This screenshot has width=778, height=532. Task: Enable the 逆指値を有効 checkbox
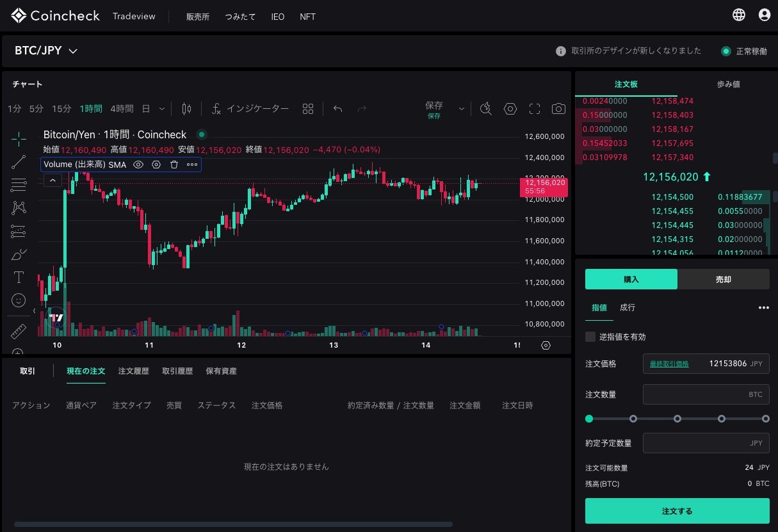tap(590, 337)
